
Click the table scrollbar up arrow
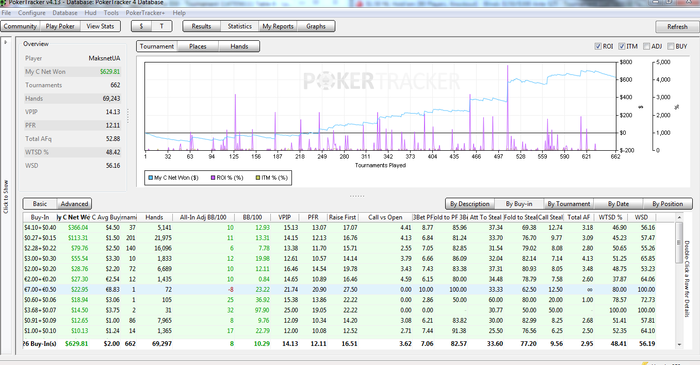[x=679, y=217]
